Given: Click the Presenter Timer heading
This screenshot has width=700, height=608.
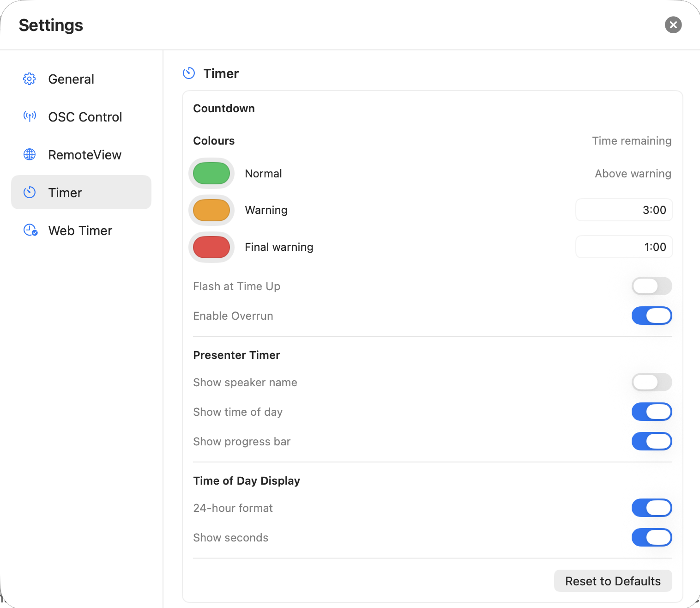Looking at the screenshot, I should tap(236, 355).
